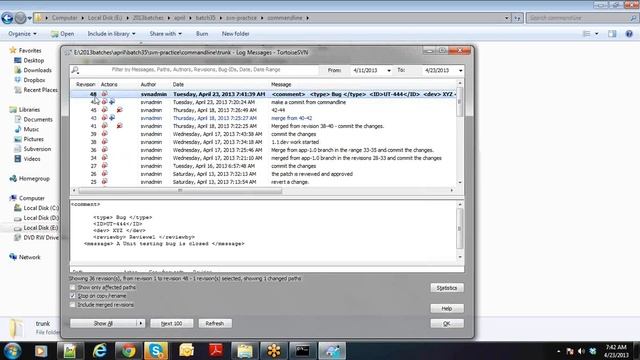This screenshot has height=360, width=640.
Task: Click the Explorer search box
Action: click(x=581, y=18)
